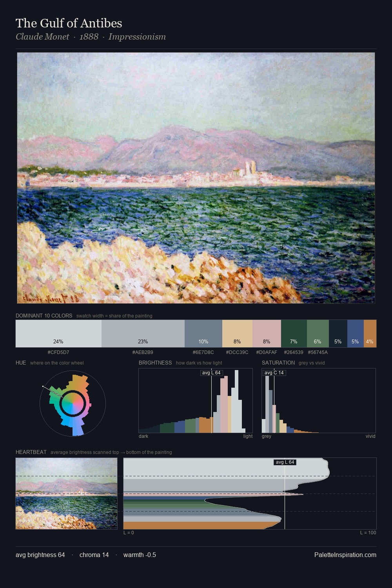
Task: Click the heartbeat brightness profile chart
Action: coord(250,494)
